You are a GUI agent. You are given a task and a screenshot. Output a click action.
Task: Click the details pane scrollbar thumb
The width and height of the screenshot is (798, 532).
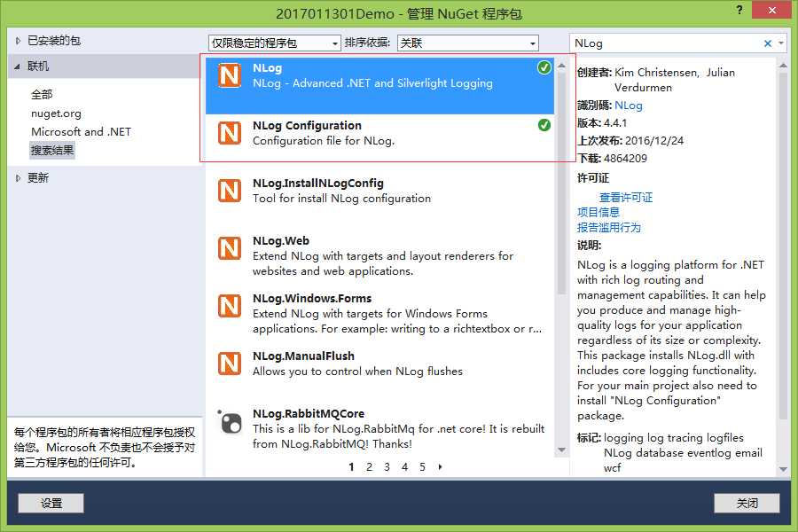click(x=783, y=246)
